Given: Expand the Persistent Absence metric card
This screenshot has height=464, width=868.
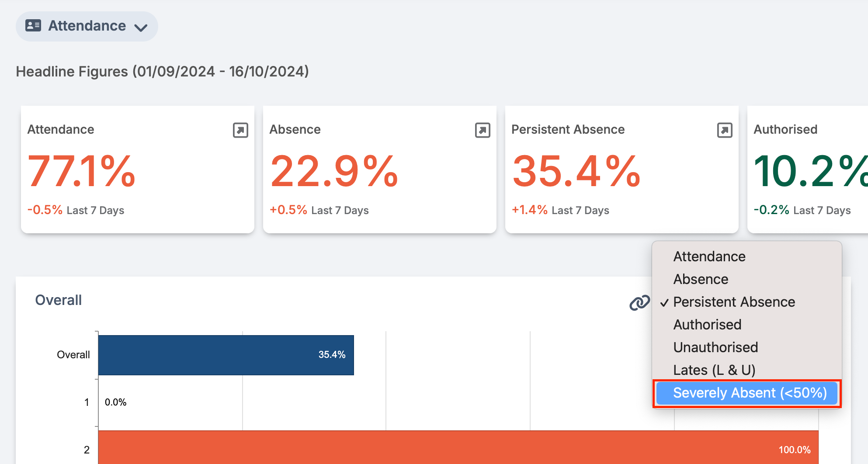Looking at the screenshot, I should tap(724, 130).
